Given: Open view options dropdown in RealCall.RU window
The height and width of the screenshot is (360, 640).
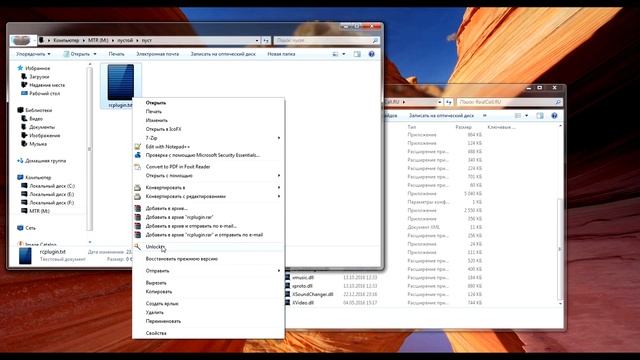Looking at the screenshot, I should [526, 116].
